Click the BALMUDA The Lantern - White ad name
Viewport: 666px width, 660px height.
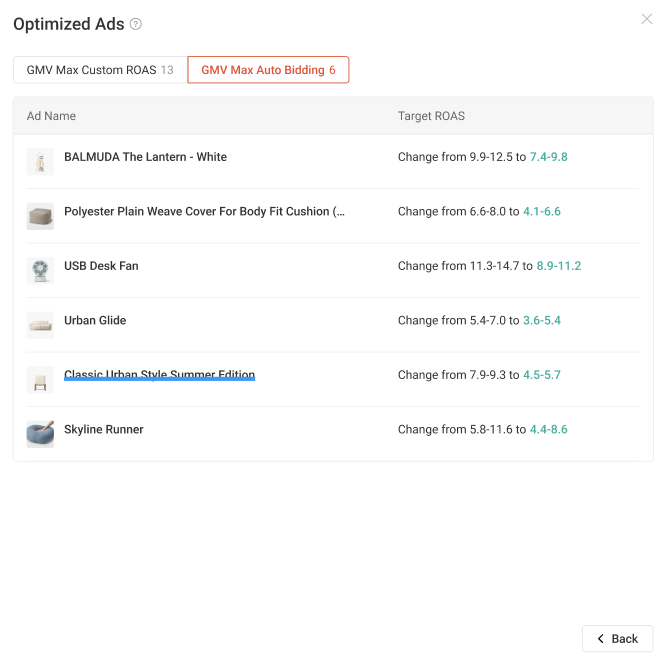click(145, 157)
